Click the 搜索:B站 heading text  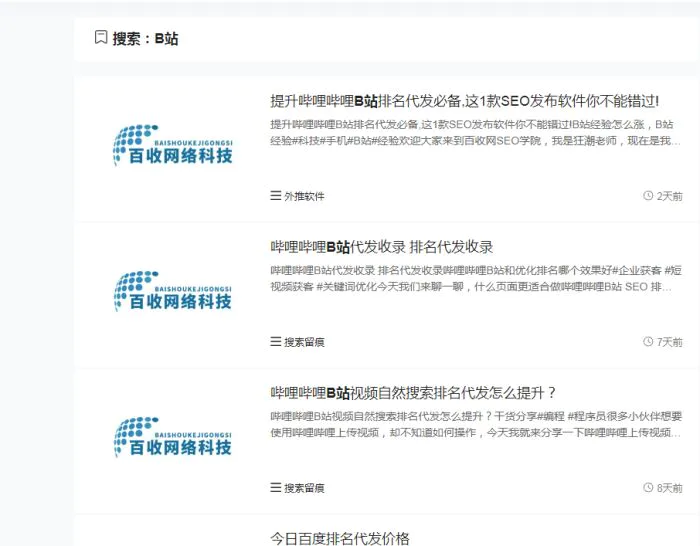(x=145, y=39)
